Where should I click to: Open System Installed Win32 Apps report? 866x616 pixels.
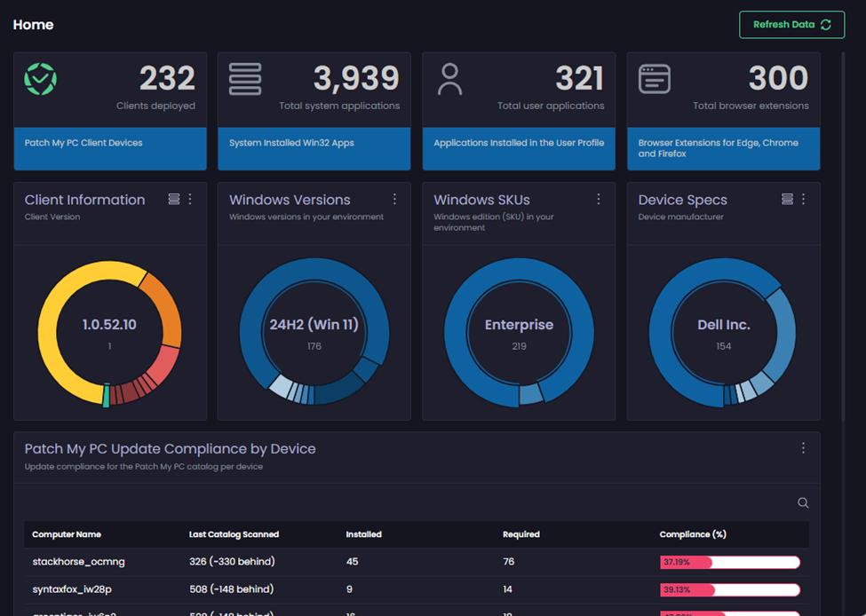(x=314, y=148)
